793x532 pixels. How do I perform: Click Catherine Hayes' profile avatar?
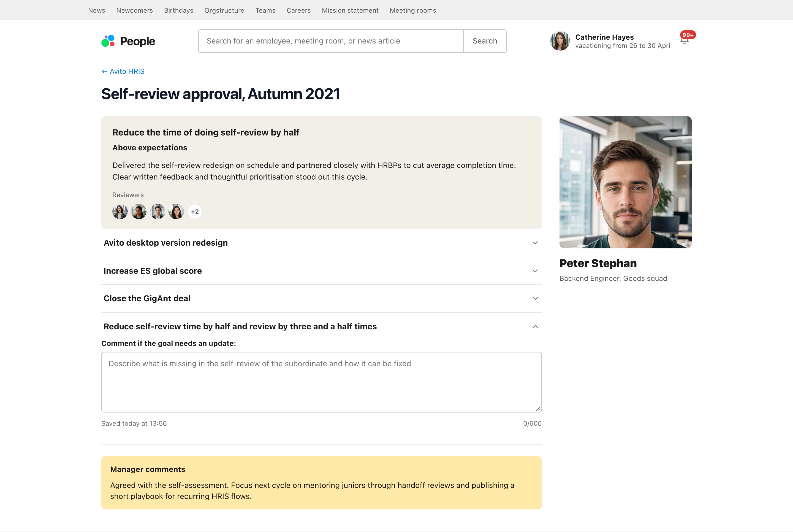[560, 41]
